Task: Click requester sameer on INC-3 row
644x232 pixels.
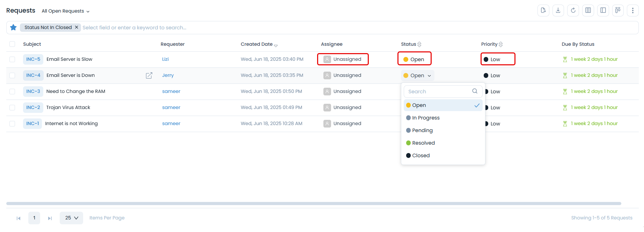Action: (x=171, y=92)
